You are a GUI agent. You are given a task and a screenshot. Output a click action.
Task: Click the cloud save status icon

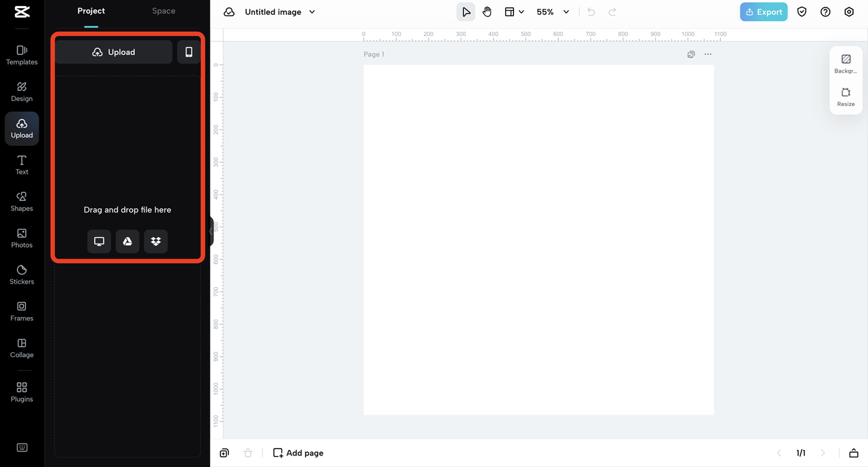[229, 12]
